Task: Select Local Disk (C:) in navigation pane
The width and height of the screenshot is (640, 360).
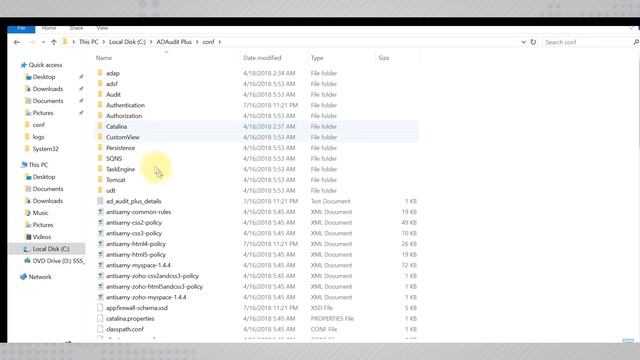Action: pos(47,249)
